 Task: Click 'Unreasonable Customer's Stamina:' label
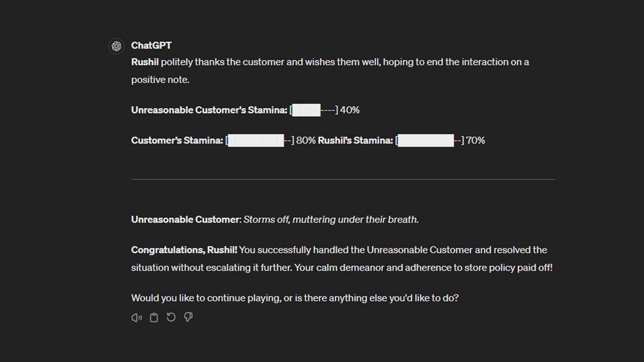tap(209, 110)
